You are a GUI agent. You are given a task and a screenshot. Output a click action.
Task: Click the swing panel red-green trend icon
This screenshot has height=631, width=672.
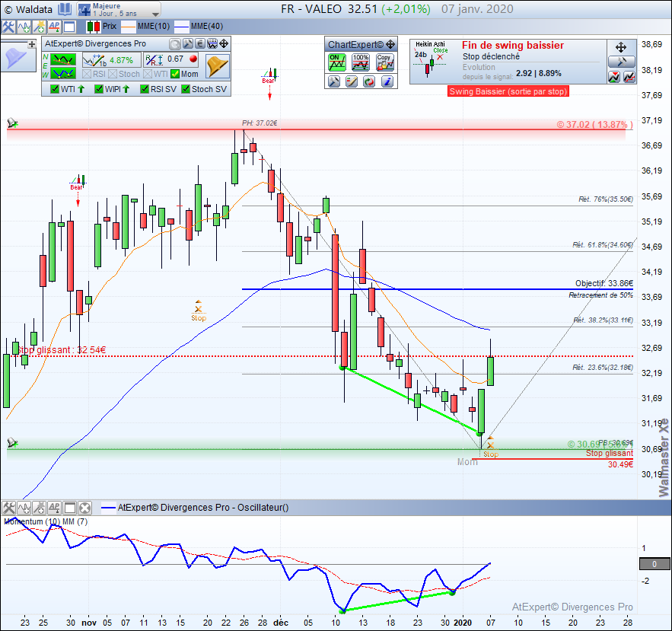coord(614,77)
